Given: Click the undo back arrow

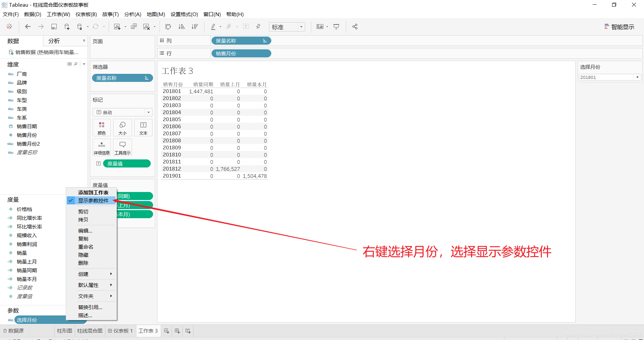Looking at the screenshot, I should click(28, 27).
